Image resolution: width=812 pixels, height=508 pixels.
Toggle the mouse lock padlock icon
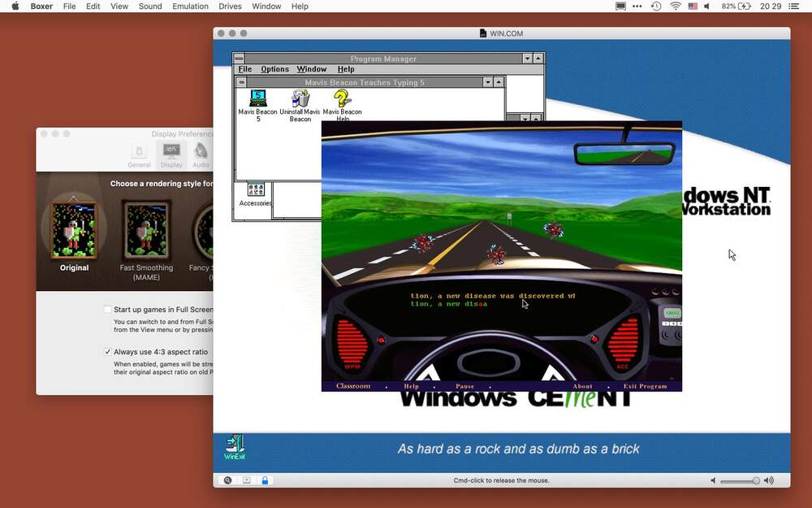[266, 480]
